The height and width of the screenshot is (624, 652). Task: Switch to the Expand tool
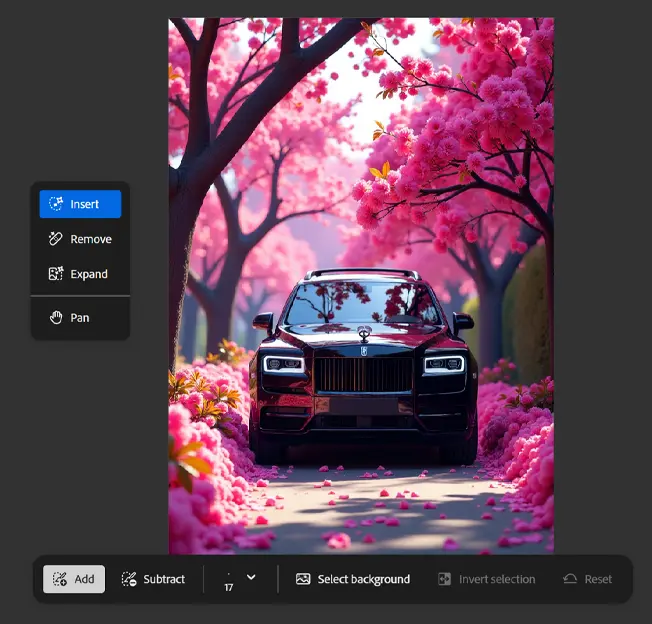[x=80, y=274]
